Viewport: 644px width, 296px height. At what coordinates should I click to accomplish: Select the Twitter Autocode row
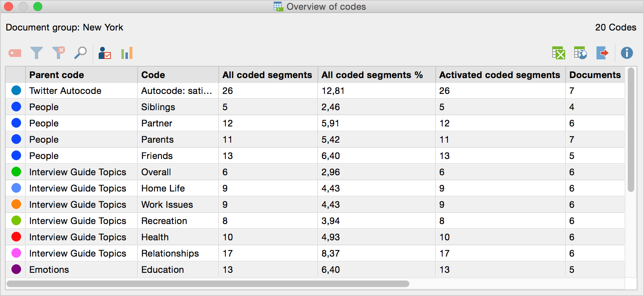tap(65, 91)
